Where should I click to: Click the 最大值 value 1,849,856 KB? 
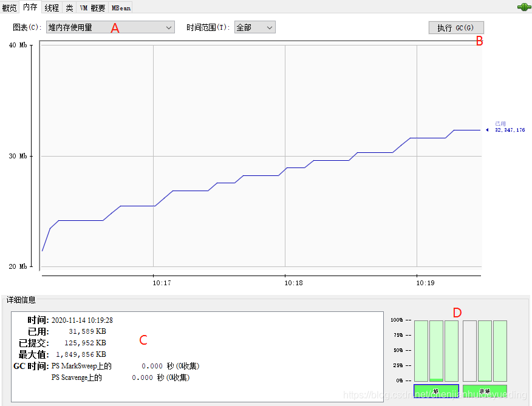(x=81, y=354)
